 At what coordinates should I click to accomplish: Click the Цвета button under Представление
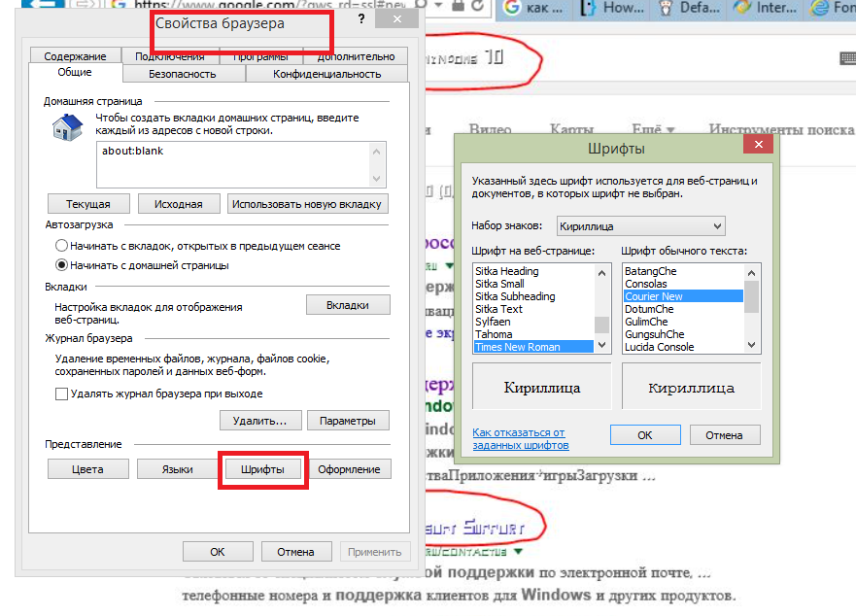point(86,469)
